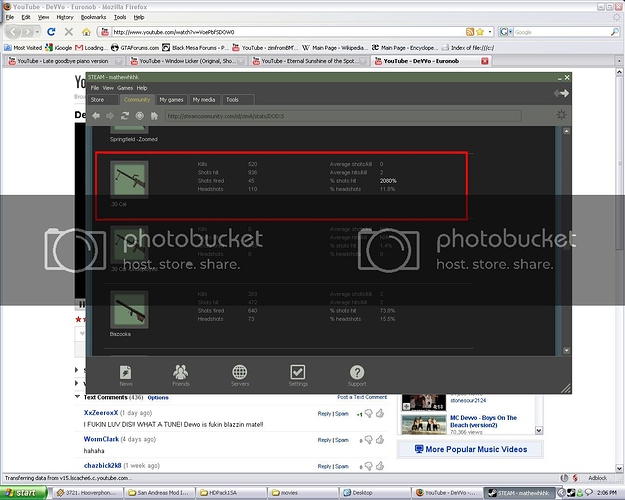Click the comments Options link
This screenshot has height=500, width=625.
tap(158, 398)
